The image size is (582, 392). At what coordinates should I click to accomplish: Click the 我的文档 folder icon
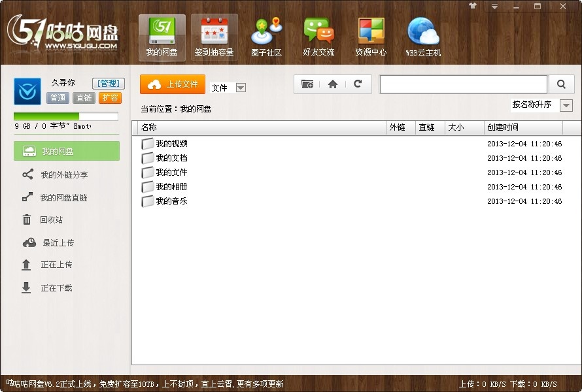tap(147, 158)
